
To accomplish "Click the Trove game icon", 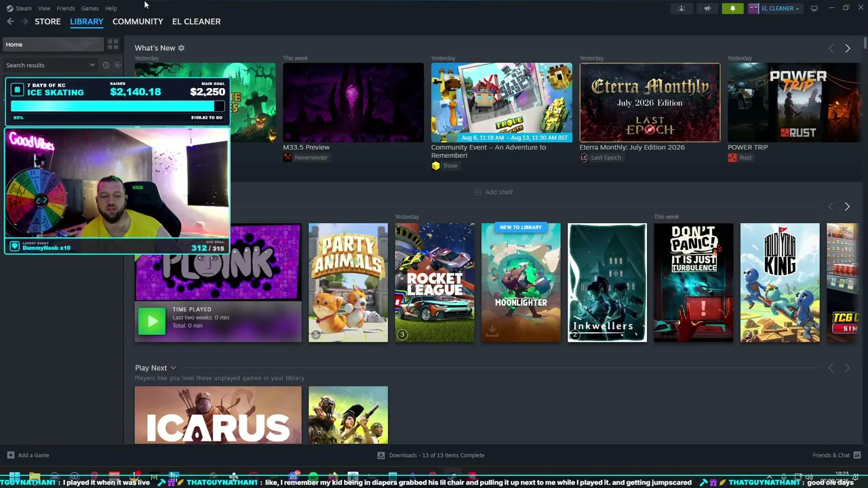I will tap(435, 165).
